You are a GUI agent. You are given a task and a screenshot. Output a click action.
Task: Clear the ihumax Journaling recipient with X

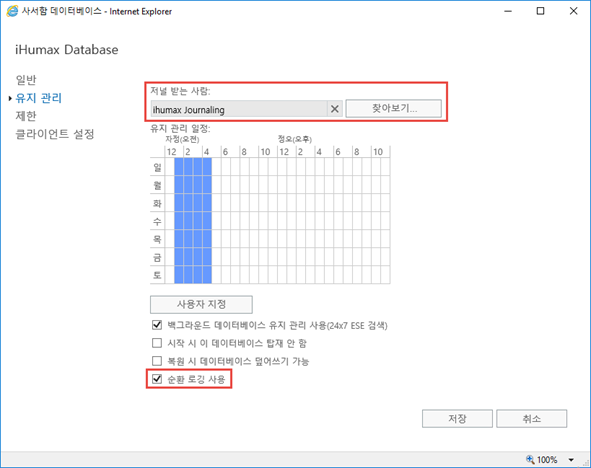tap(334, 109)
